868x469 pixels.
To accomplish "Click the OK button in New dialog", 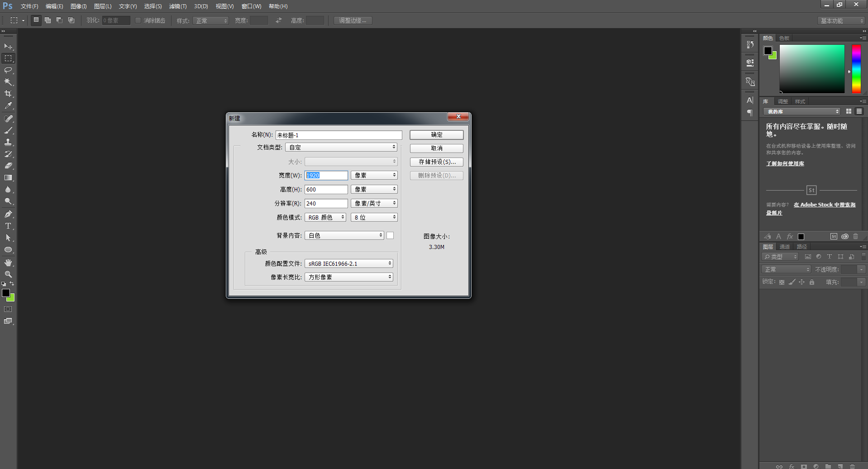I will pos(436,135).
